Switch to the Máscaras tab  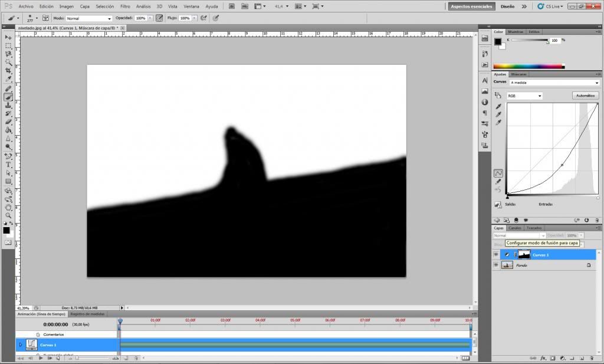pyautogui.click(x=518, y=74)
